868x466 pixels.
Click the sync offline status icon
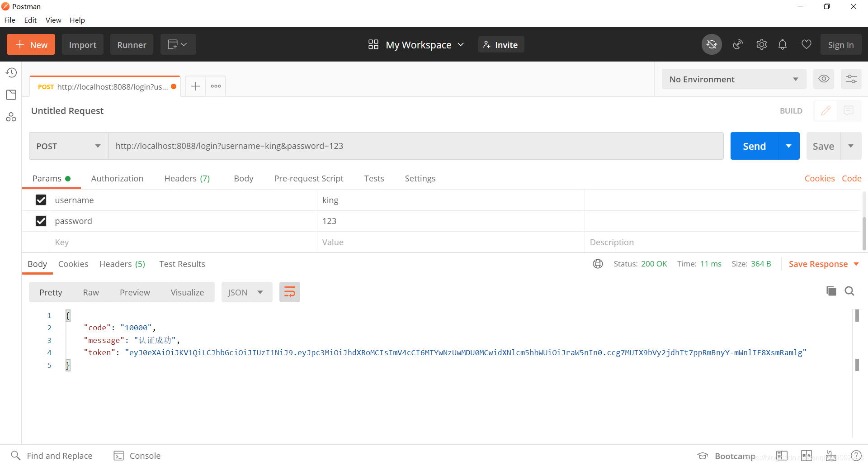click(x=712, y=44)
